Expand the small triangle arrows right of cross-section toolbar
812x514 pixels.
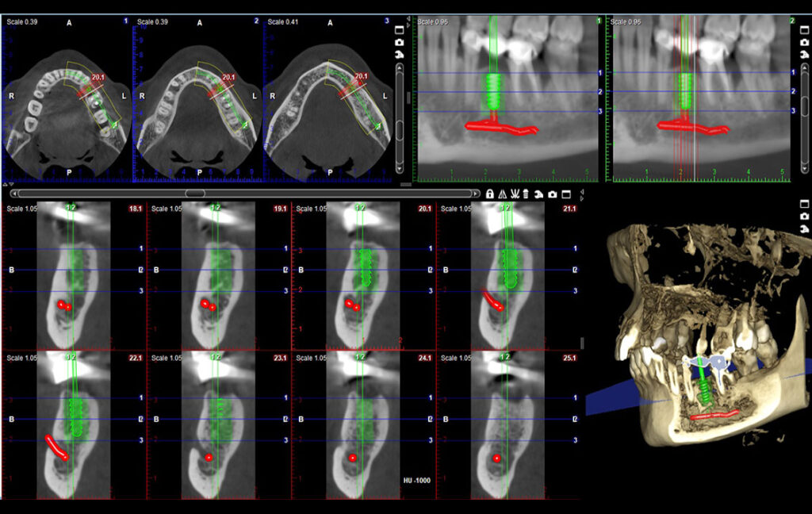[x=582, y=194]
